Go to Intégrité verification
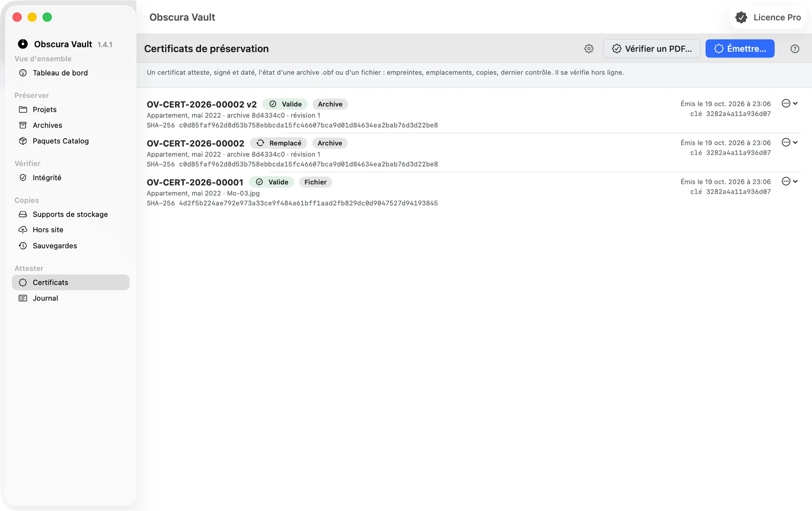 click(x=71, y=178)
